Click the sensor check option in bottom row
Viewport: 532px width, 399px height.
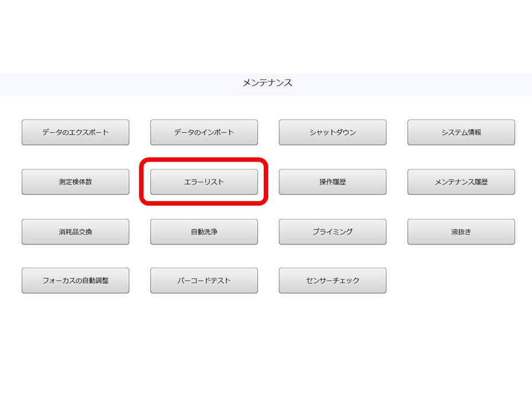[332, 280]
